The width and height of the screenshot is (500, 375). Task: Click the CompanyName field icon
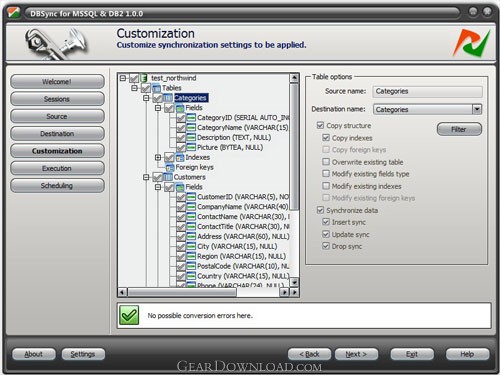[191, 207]
